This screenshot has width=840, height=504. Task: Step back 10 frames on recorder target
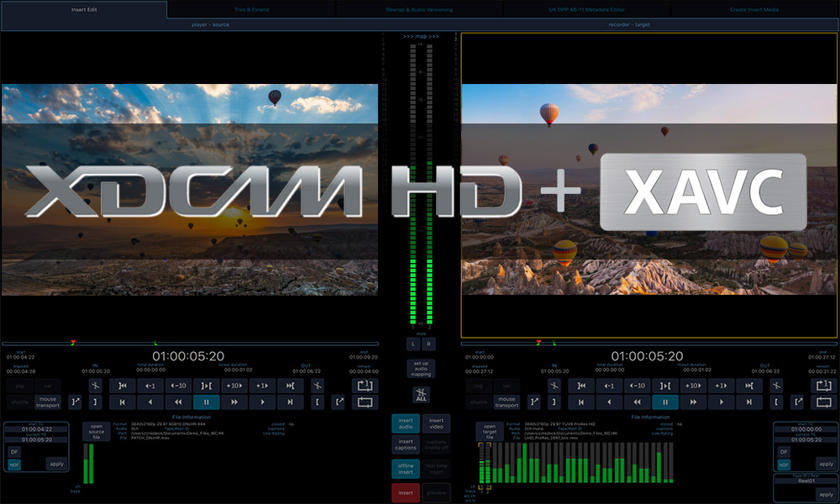coord(637,386)
